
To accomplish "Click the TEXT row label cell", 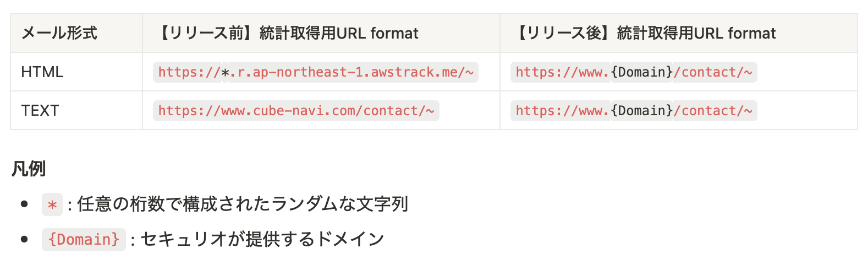I will (76, 110).
